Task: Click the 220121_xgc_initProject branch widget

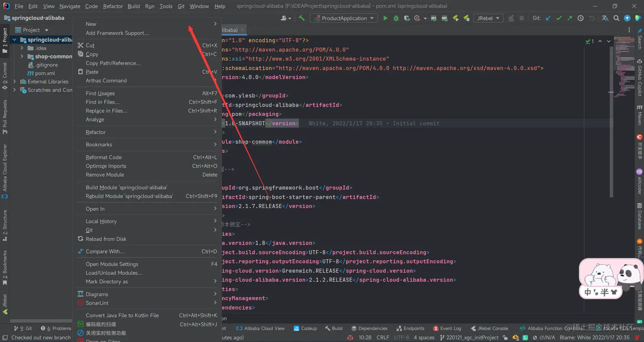Action: pyautogui.click(x=469, y=337)
